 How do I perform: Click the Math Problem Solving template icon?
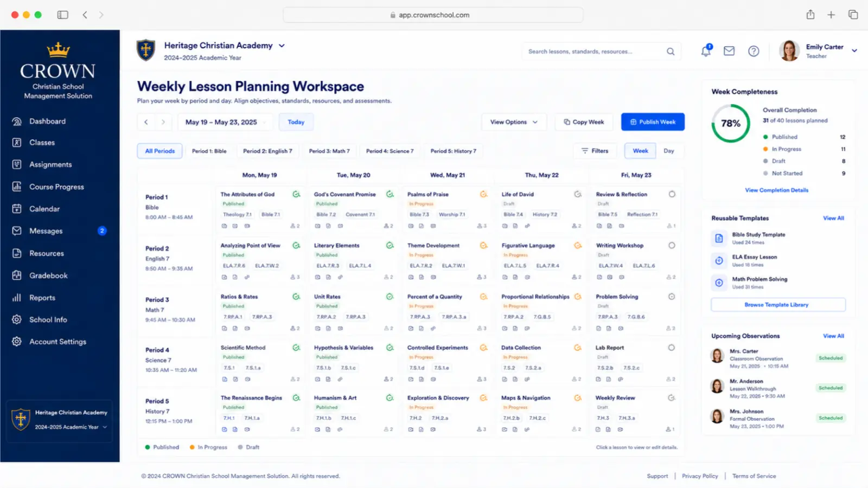pyautogui.click(x=719, y=282)
